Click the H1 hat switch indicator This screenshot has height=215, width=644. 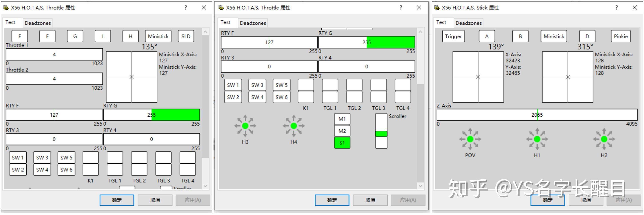point(537,139)
